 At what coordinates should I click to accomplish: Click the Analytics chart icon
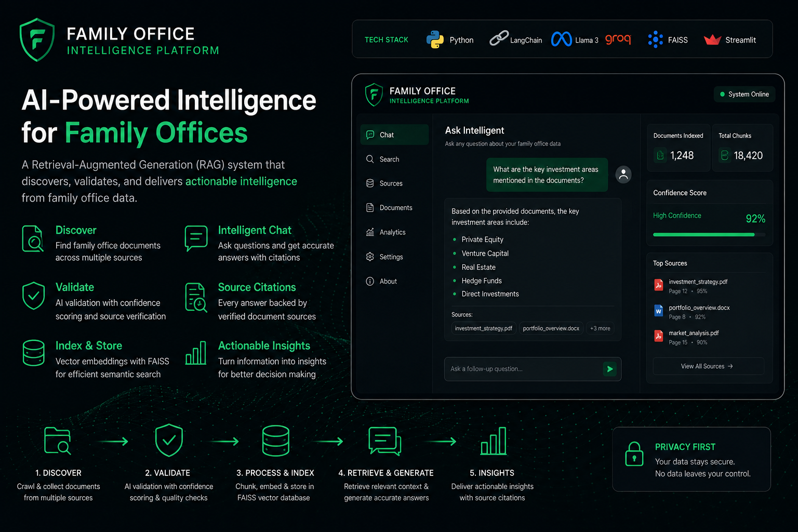[370, 232]
